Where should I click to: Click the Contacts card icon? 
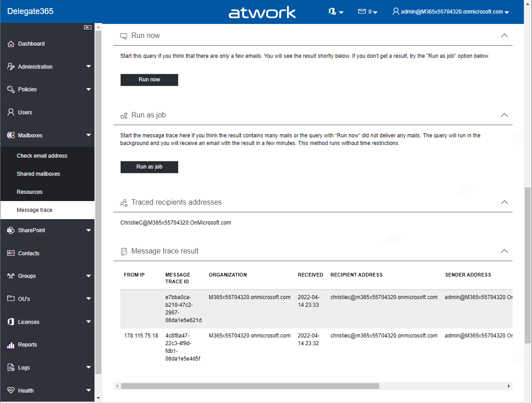pos(11,253)
